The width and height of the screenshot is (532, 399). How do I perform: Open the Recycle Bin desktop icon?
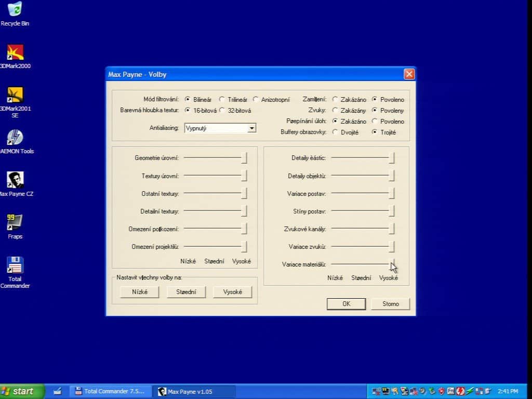[x=15, y=14]
